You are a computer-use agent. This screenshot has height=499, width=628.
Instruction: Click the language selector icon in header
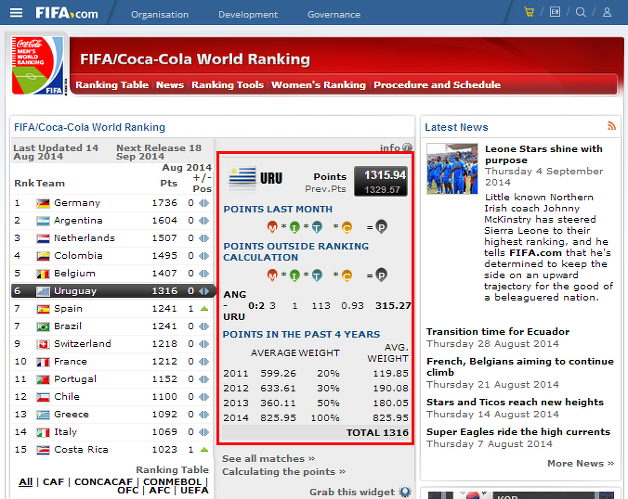pos(555,12)
